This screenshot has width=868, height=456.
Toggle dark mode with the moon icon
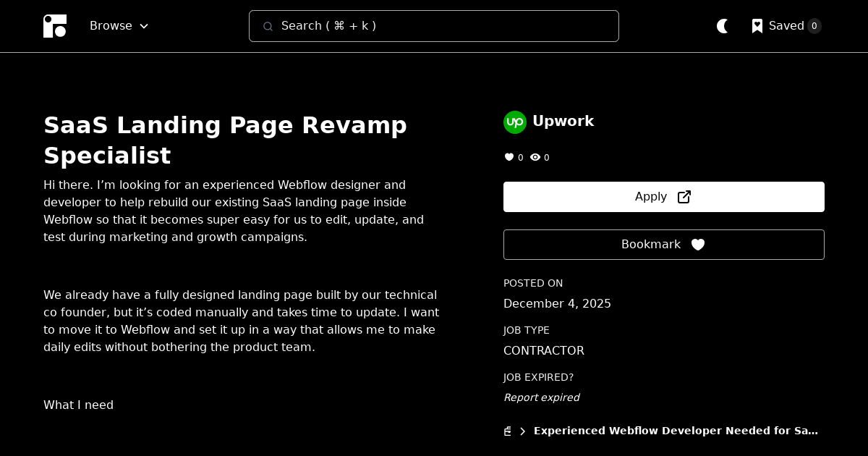click(723, 26)
